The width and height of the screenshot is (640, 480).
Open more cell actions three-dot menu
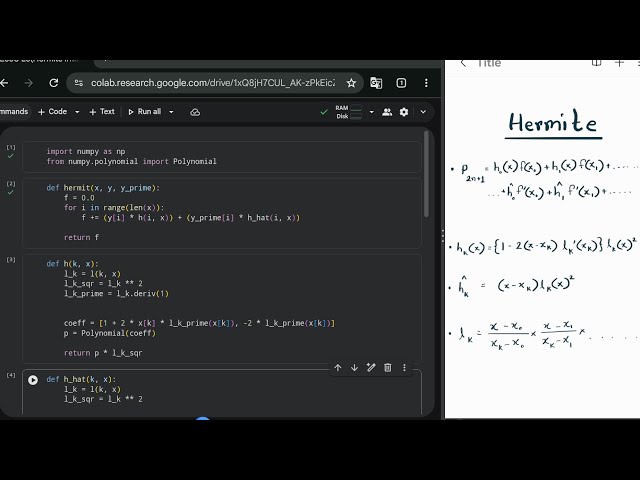(x=404, y=368)
